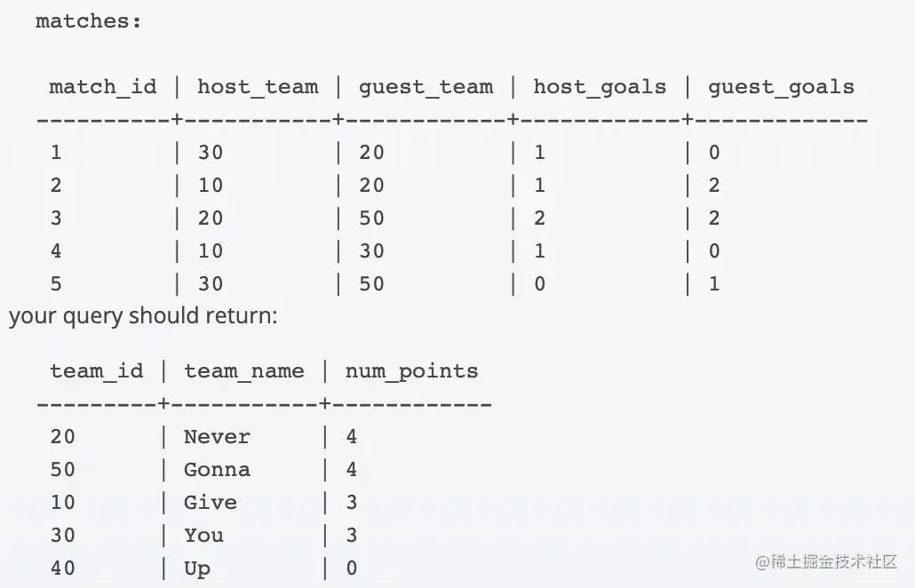Click the match_id column header
This screenshot has height=588, width=915.
point(102,87)
